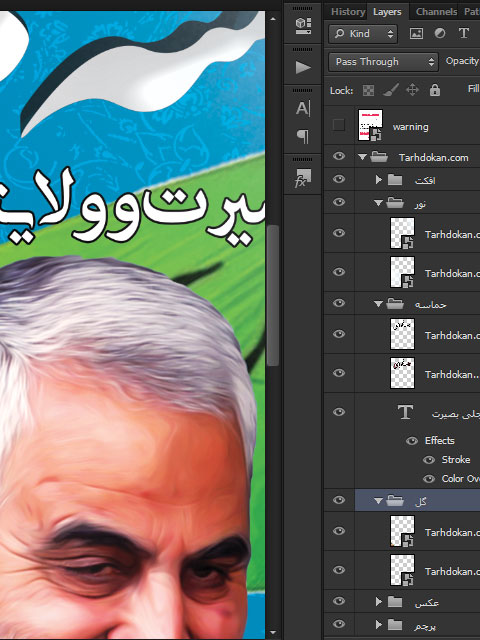Expand the افکت group
Image resolution: width=480 pixels, height=640 pixels.
[x=378, y=180]
